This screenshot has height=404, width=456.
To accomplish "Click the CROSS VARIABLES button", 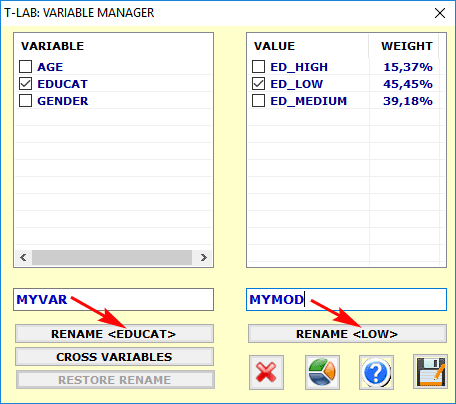I will [114, 357].
